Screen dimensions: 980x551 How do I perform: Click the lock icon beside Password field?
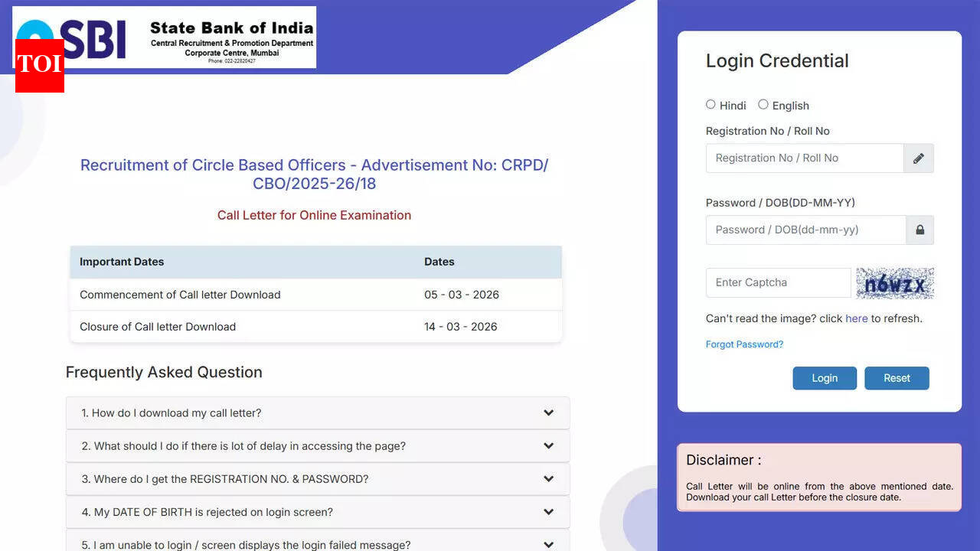tap(920, 230)
